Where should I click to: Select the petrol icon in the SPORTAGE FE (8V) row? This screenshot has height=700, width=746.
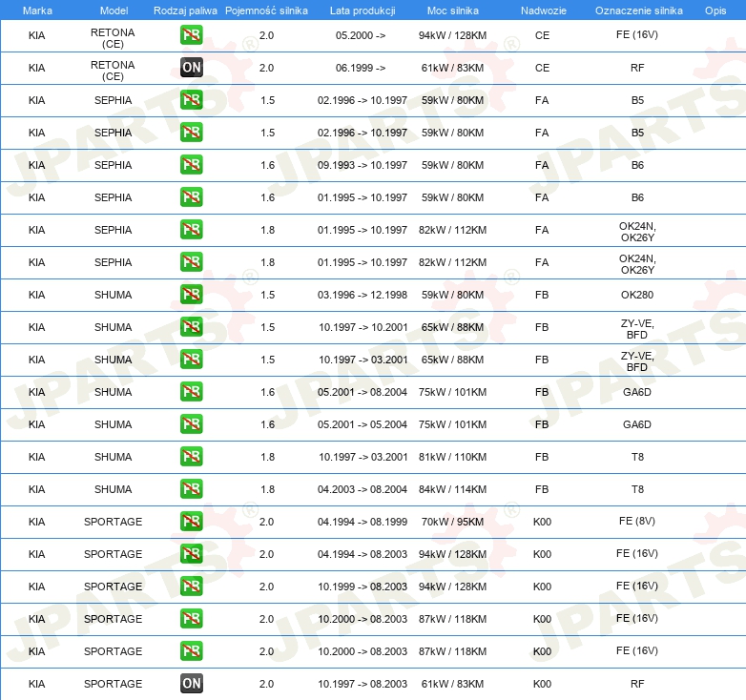coord(191,522)
